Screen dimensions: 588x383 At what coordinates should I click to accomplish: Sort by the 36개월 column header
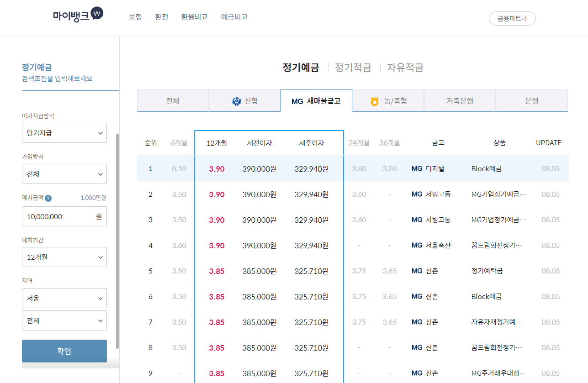pyautogui.click(x=390, y=142)
